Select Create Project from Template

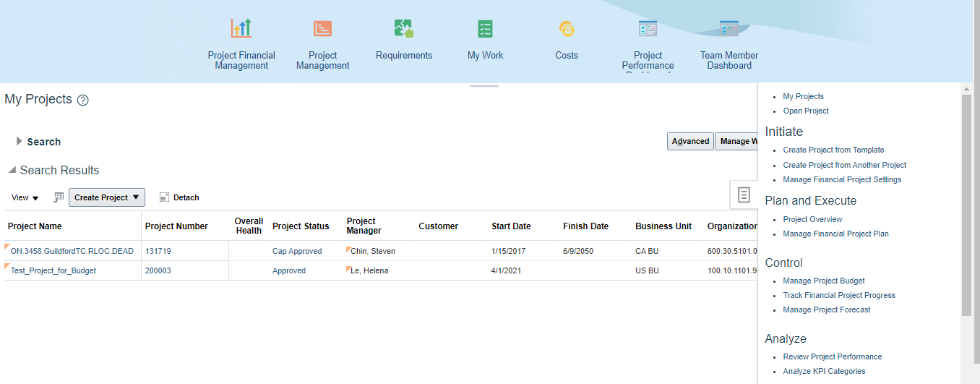tap(833, 150)
